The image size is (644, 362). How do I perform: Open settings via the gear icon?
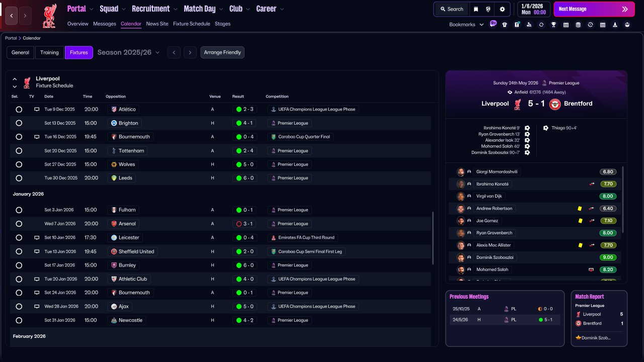click(502, 9)
